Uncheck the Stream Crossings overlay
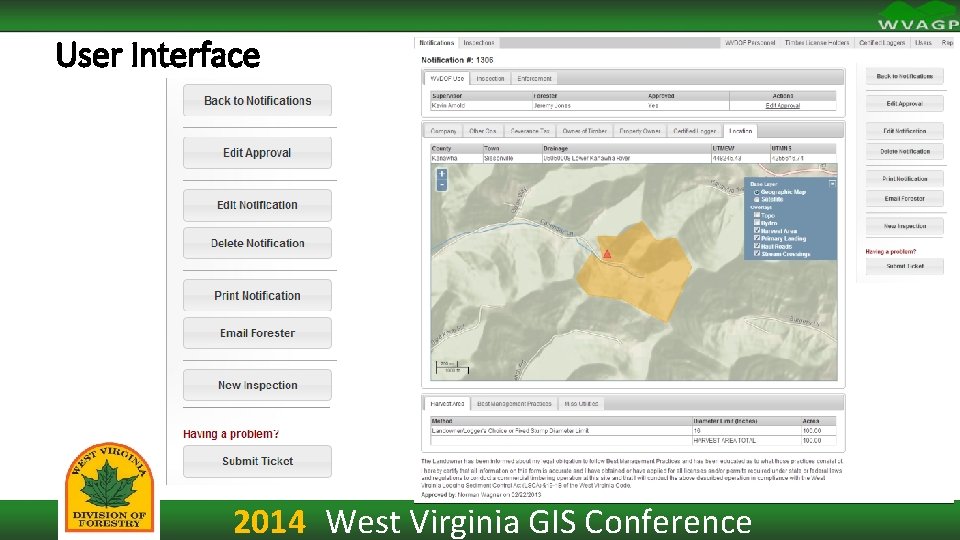This screenshot has width=960, height=540. pyautogui.click(x=757, y=253)
